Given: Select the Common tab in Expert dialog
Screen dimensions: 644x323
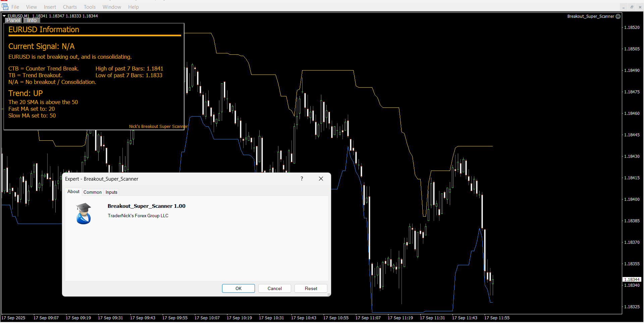Looking at the screenshot, I should click(x=93, y=192).
